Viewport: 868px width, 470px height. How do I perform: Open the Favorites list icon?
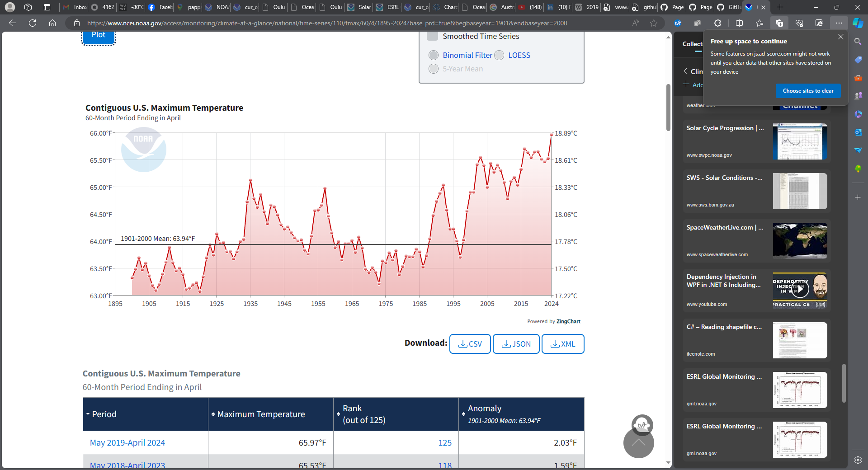click(x=759, y=23)
